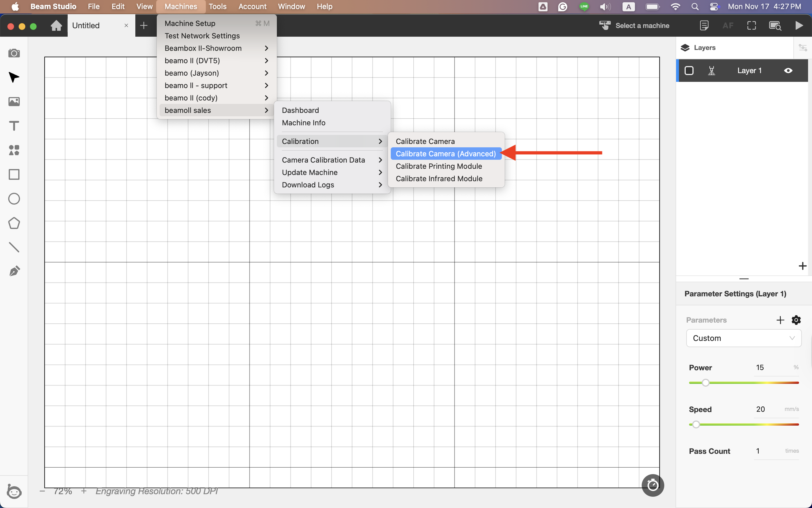Zoom in the canvas
The height and width of the screenshot is (508, 812).
[84, 491]
